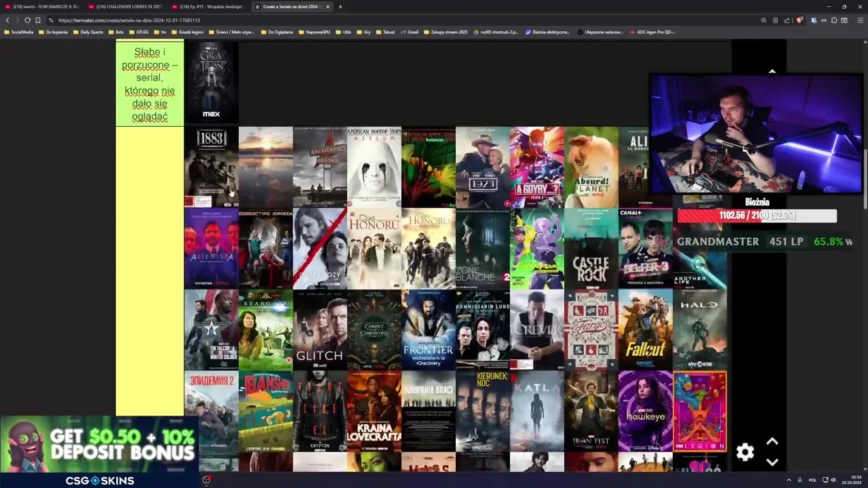The image size is (868, 488).
Task: Open the volume tray icon
Action: 833,480
